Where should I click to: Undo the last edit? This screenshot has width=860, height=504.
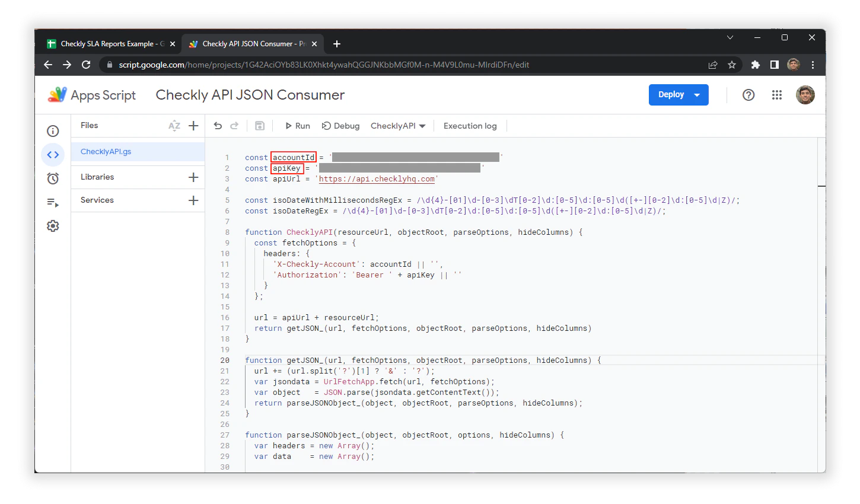coord(218,125)
